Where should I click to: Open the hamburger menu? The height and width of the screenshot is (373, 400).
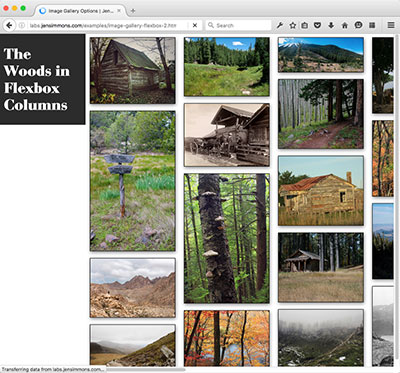(391, 25)
